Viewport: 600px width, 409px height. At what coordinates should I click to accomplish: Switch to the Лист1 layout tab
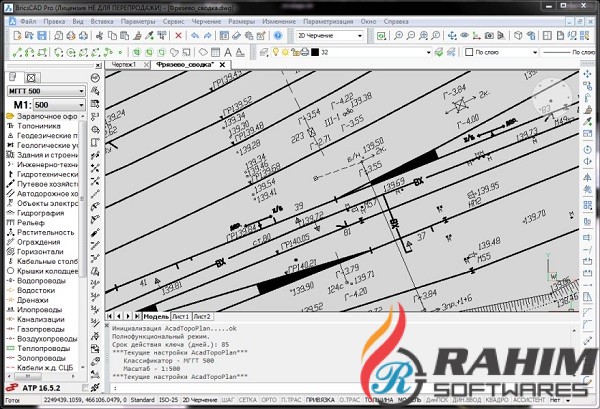[x=180, y=316]
